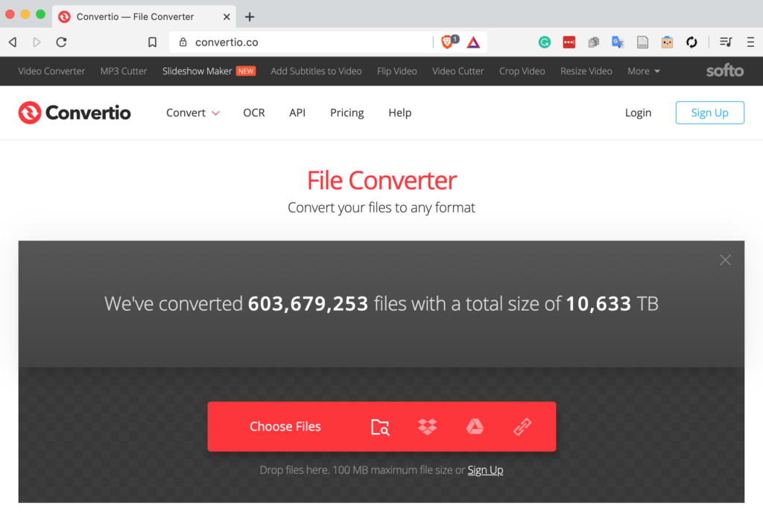
Task: Open MP3 Cutter in top bar
Action: pyautogui.click(x=124, y=71)
